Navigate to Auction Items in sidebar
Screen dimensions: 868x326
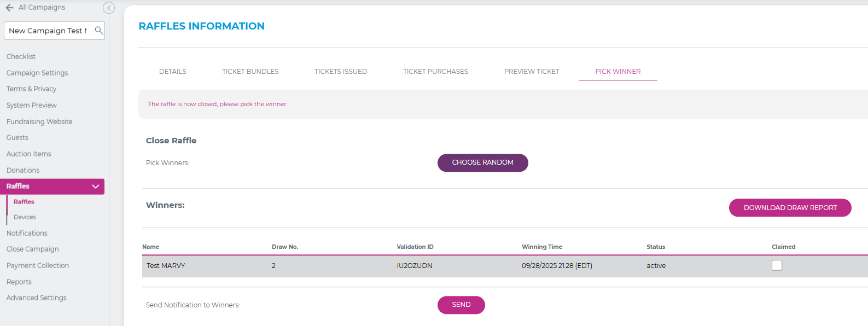tap(29, 154)
